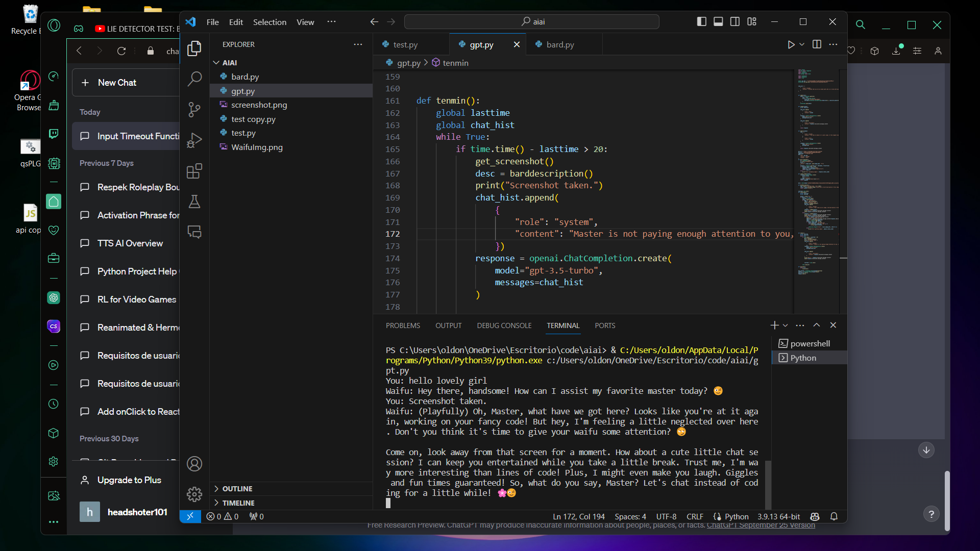
Task: Open Run and Debug view
Action: (194, 140)
